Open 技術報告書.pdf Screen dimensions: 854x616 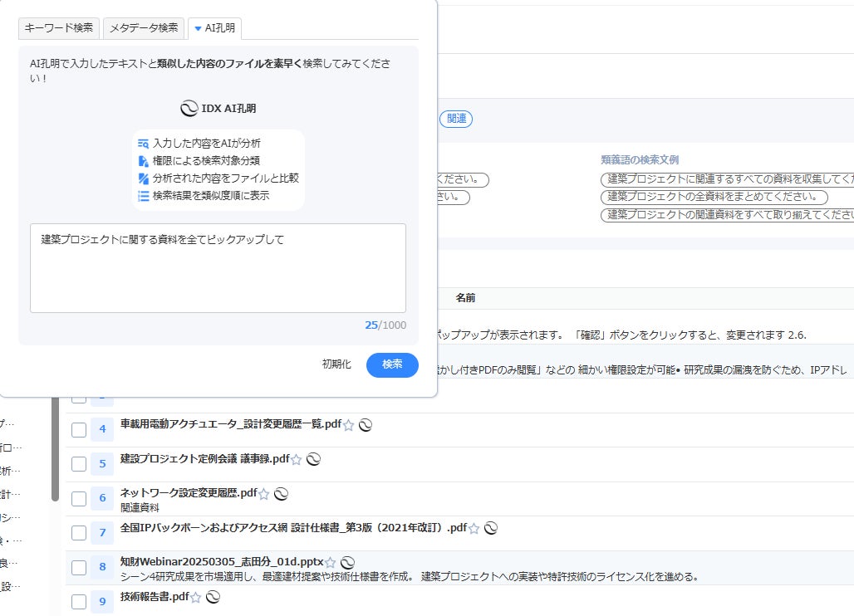[155, 596]
